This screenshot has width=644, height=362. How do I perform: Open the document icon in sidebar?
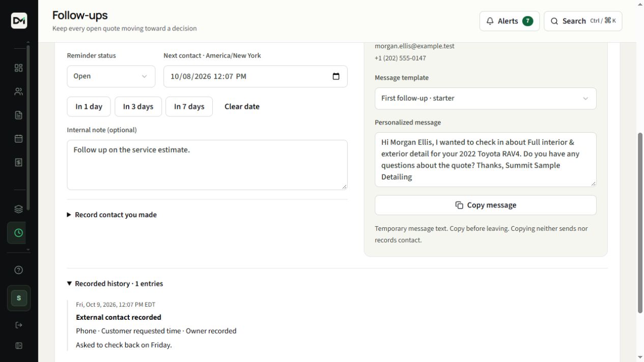[x=19, y=115]
